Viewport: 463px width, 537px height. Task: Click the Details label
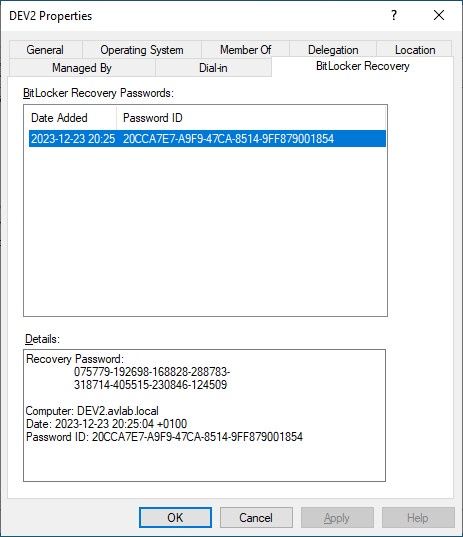click(42, 339)
